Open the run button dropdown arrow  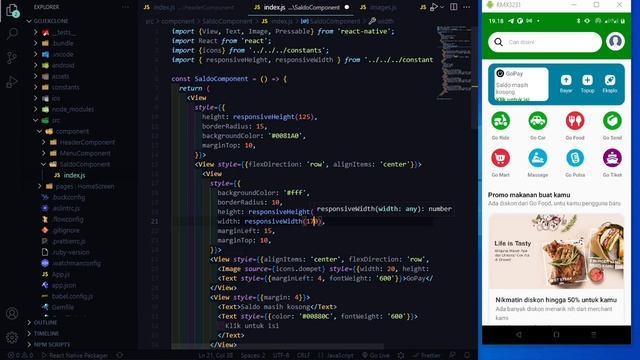click(x=442, y=7)
